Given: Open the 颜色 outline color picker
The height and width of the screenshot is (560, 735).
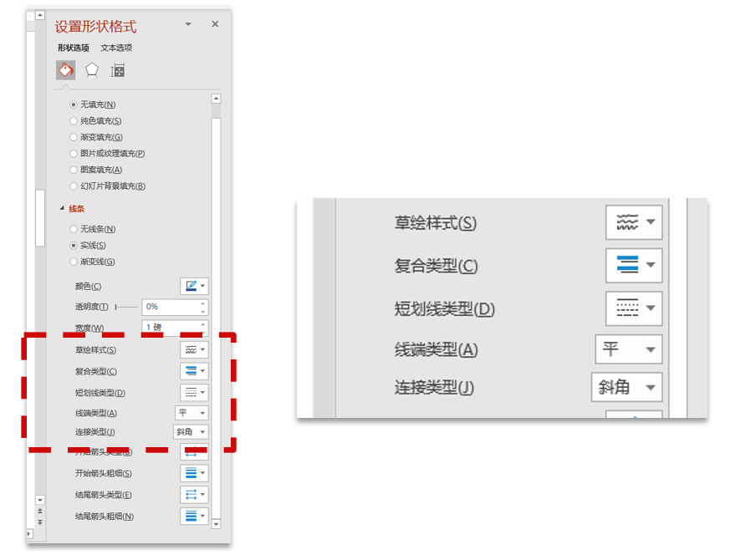Looking at the screenshot, I should 194,285.
